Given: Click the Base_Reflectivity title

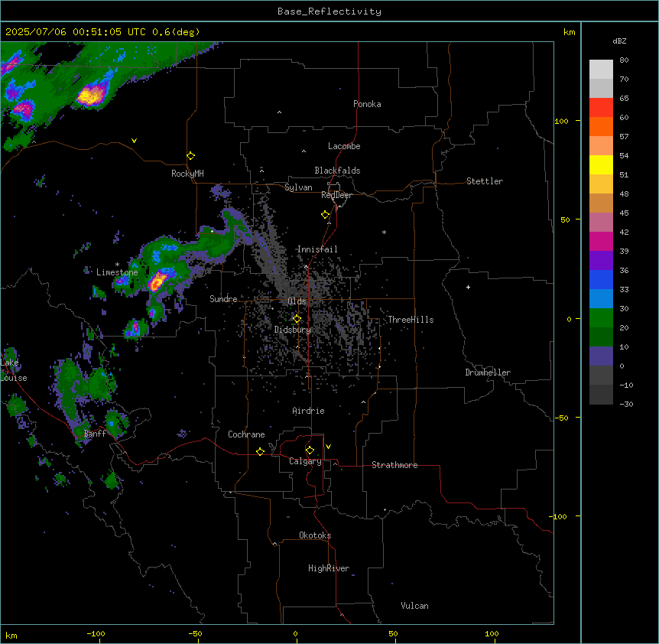Looking at the screenshot, I should pyautogui.click(x=329, y=11).
